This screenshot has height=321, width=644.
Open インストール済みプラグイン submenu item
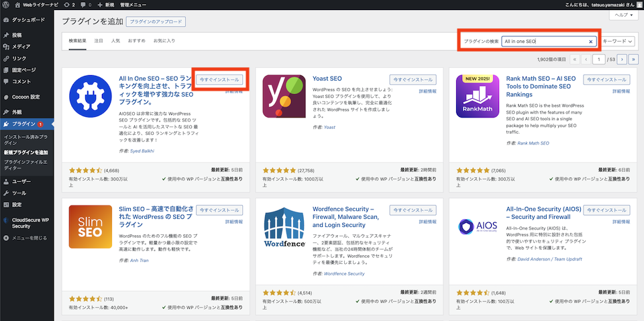pyautogui.click(x=25, y=140)
